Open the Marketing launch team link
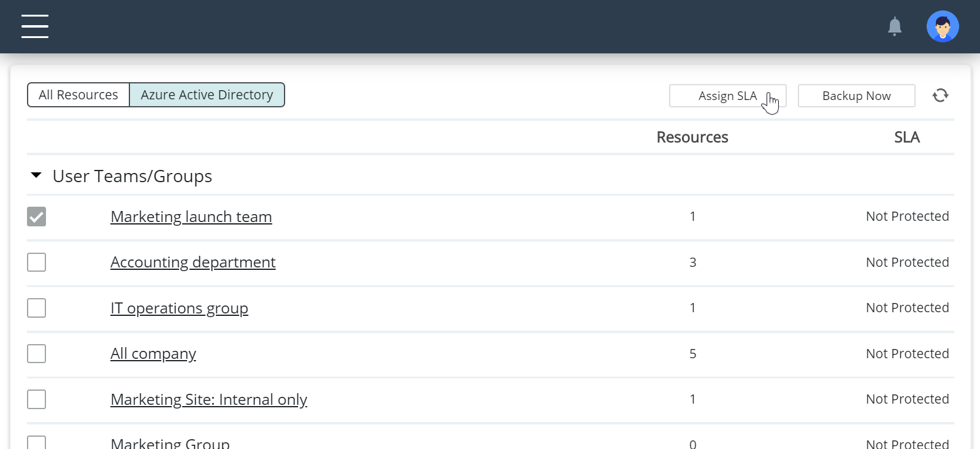This screenshot has width=980, height=449. (x=191, y=217)
